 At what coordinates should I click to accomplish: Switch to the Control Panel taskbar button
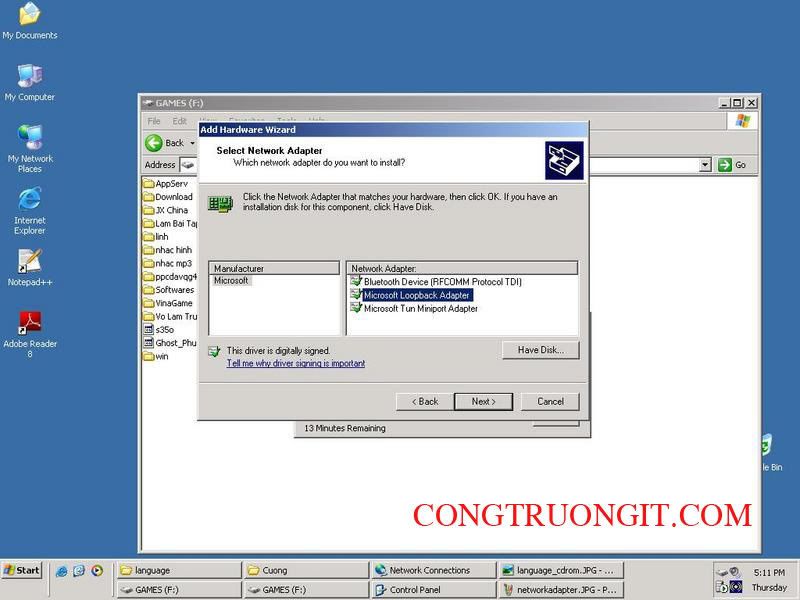(434, 590)
